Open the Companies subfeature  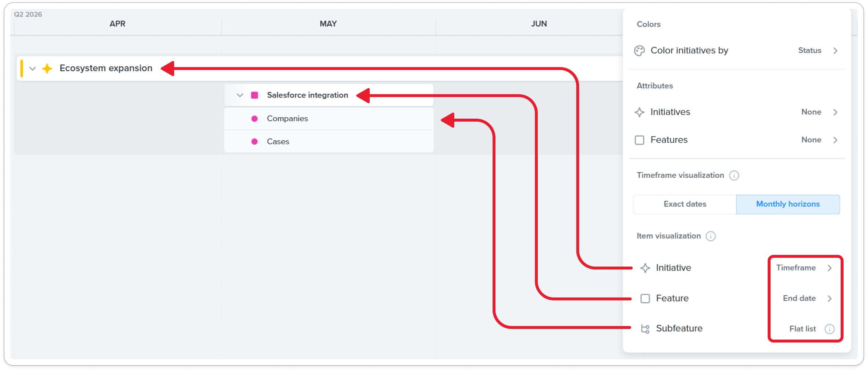tap(287, 119)
